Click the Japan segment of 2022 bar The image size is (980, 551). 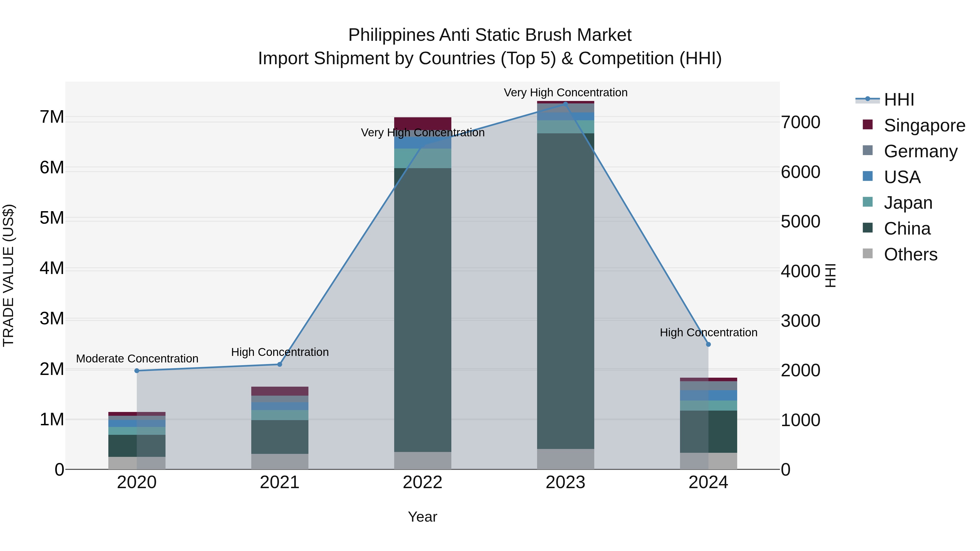click(x=423, y=159)
